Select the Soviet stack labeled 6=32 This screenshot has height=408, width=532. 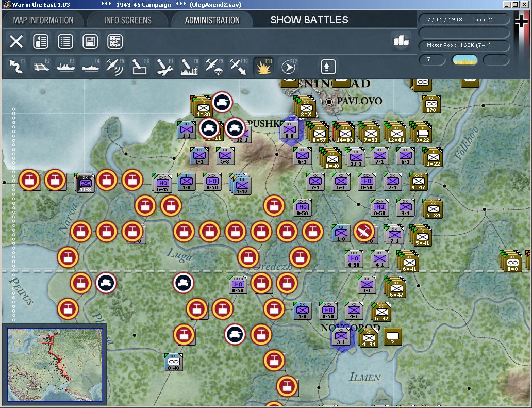pyautogui.click(x=381, y=312)
